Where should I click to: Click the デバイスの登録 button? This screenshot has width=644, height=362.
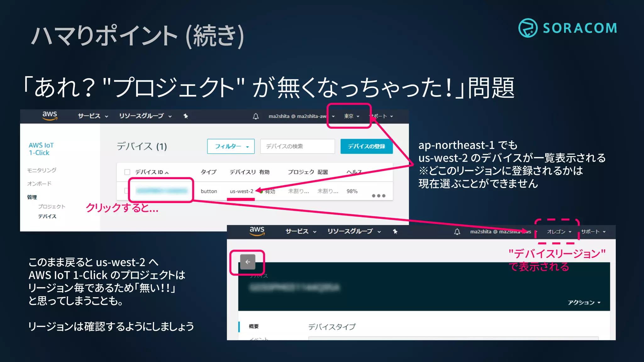(x=367, y=146)
